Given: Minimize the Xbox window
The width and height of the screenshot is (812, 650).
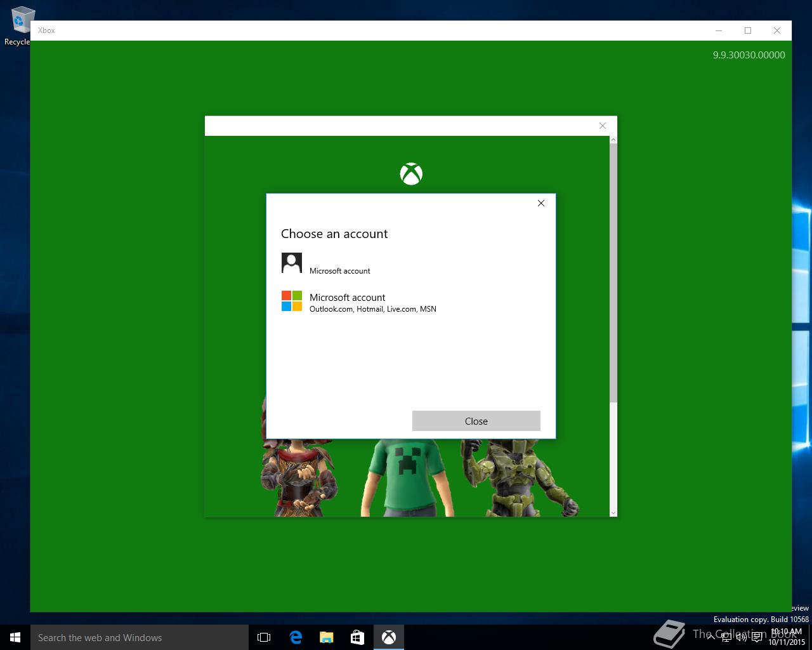Looking at the screenshot, I should 719,30.
